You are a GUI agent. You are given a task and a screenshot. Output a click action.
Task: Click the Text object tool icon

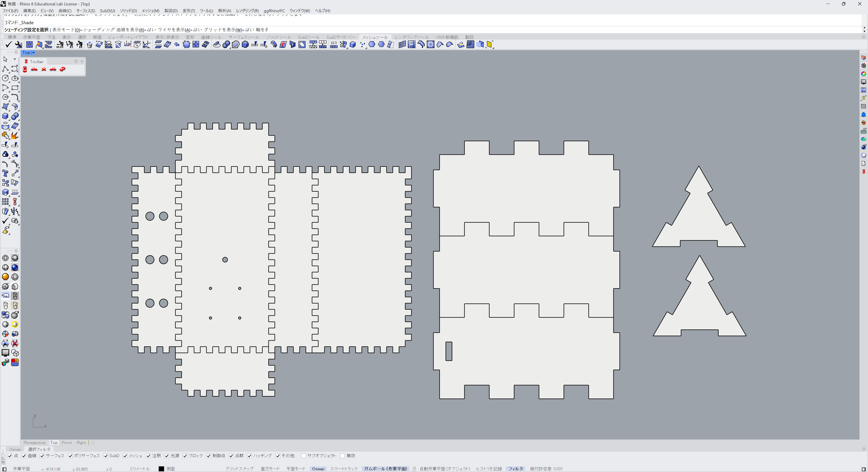pos(5,173)
